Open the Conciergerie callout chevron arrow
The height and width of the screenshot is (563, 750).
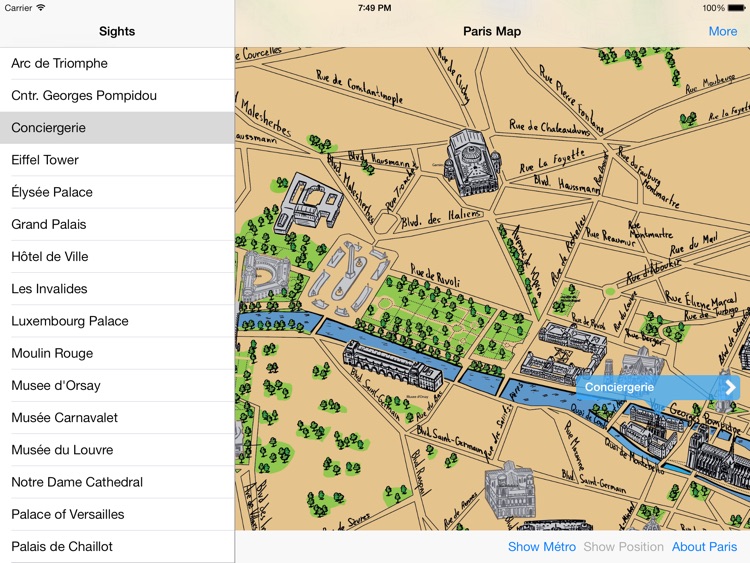pyautogui.click(x=730, y=387)
